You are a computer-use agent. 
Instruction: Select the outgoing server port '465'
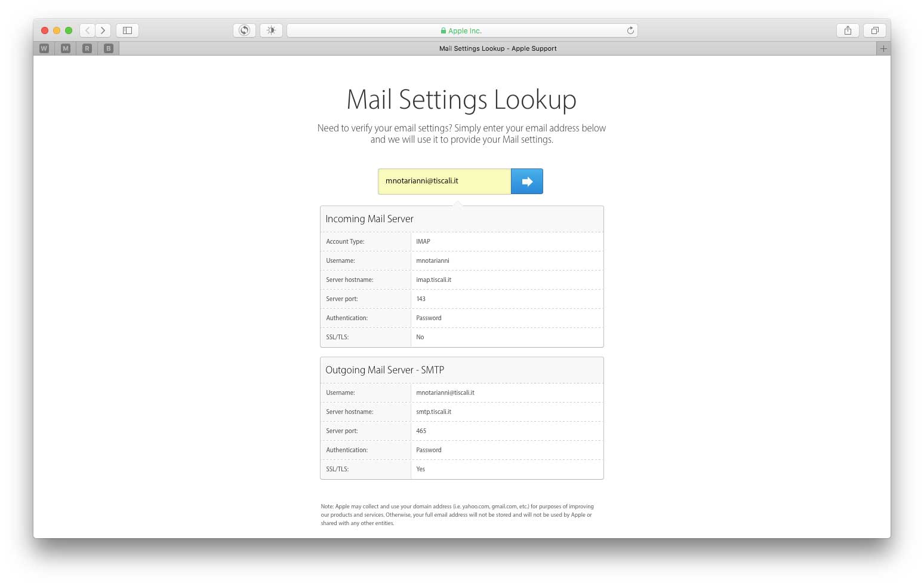point(421,431)
